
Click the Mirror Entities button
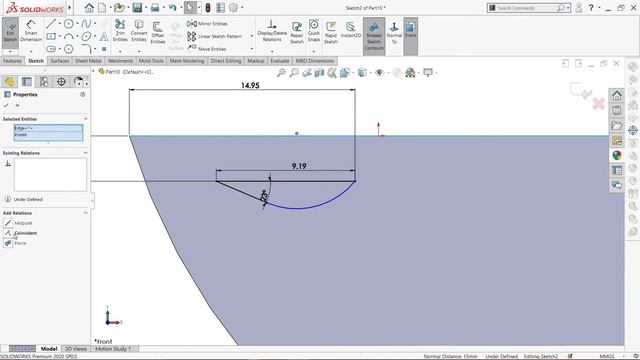pos(207,24)
